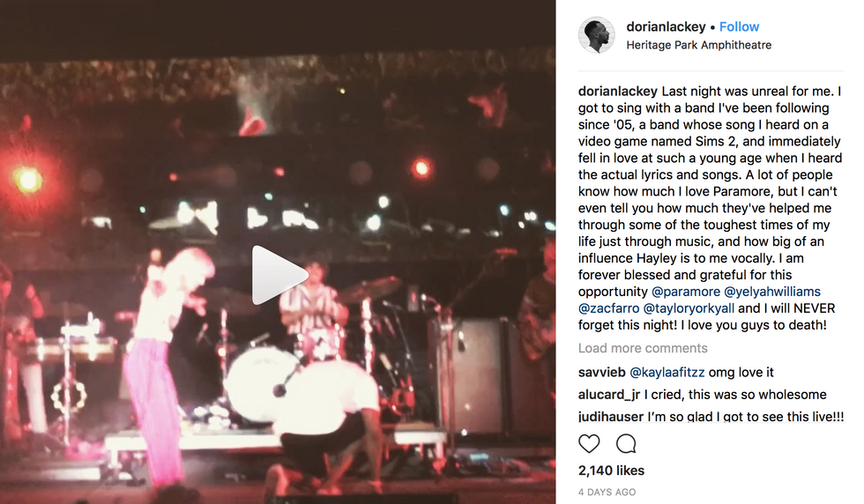Show who liked via 2,140 likes
864x504 pixels.
(x=611, y=471)
